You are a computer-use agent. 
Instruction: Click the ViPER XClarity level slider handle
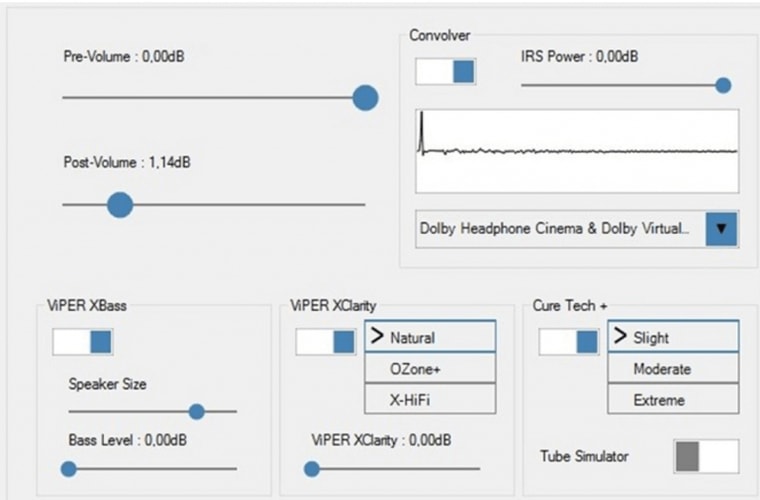(x=312, y=468)
